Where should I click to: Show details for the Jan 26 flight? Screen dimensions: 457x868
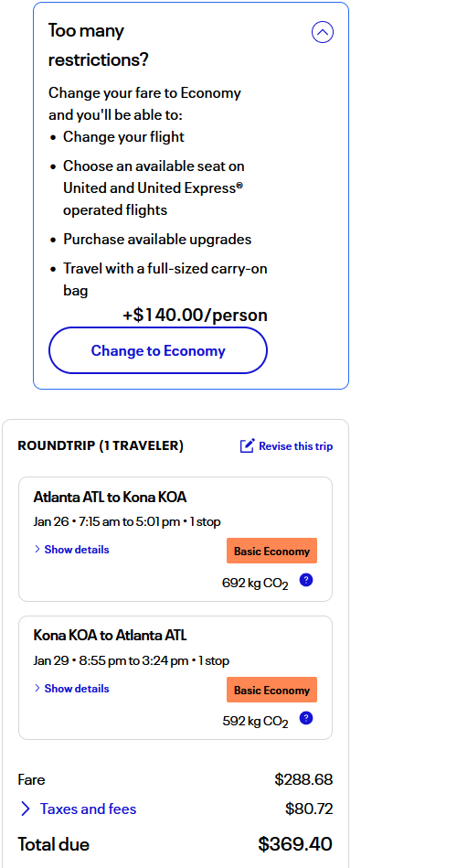[x=77, y=550]
